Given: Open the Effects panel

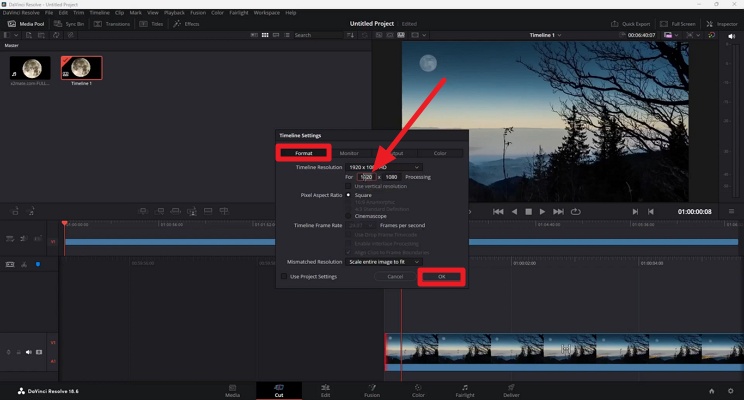Looking at the screenshot, I should (x=186, y=24).
